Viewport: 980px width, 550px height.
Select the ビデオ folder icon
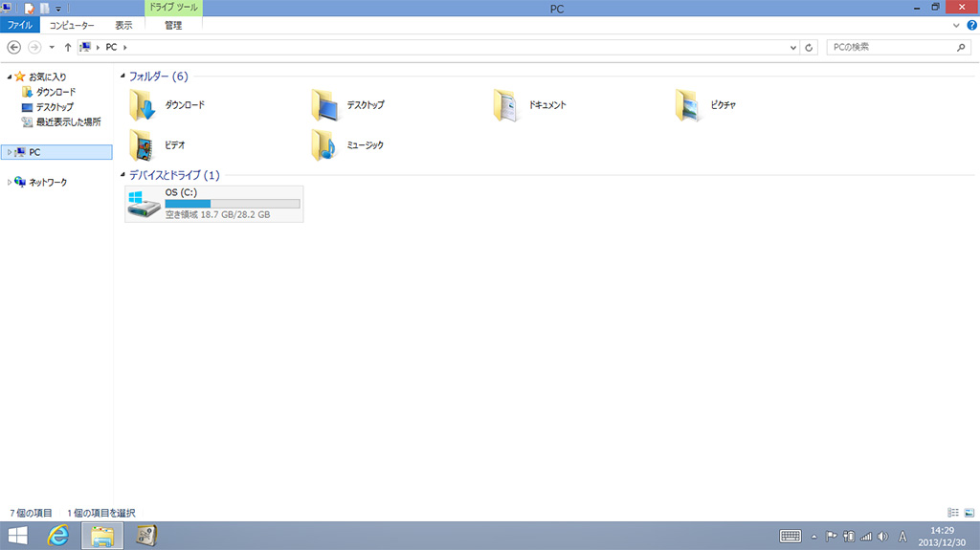point(142,145)
